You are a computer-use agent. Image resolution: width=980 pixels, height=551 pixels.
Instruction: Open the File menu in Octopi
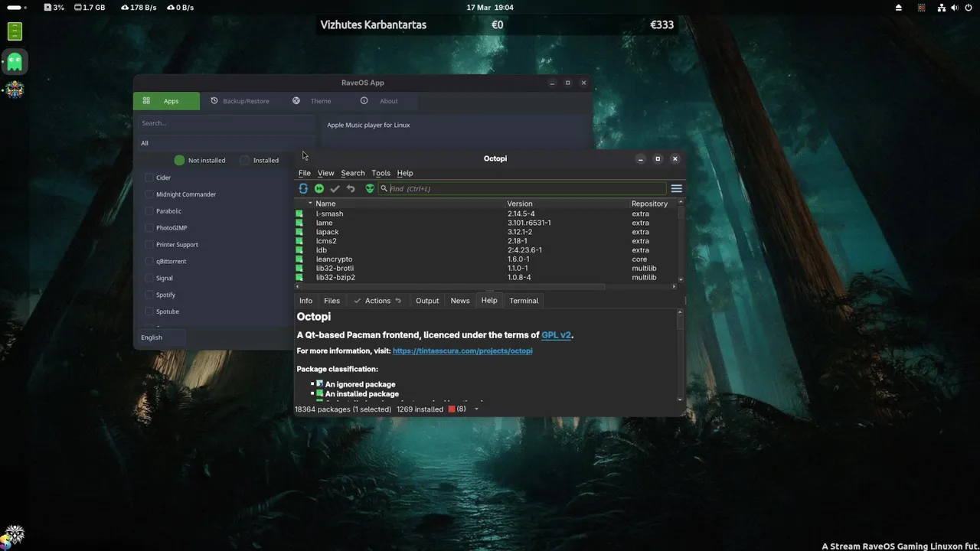pos(305,173)
